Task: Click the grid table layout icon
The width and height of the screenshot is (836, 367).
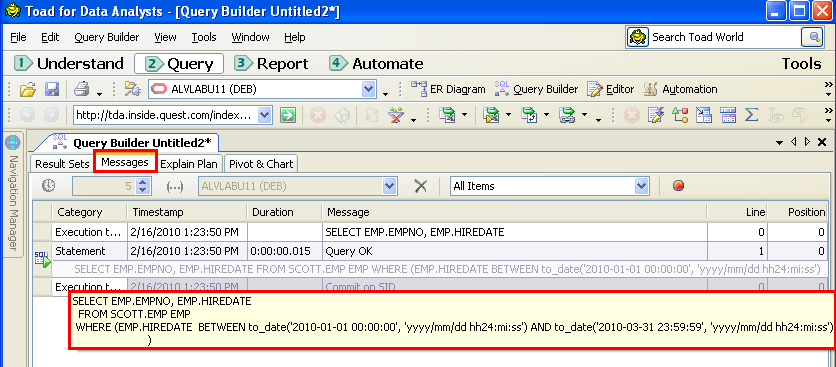Action: (728, 115)
